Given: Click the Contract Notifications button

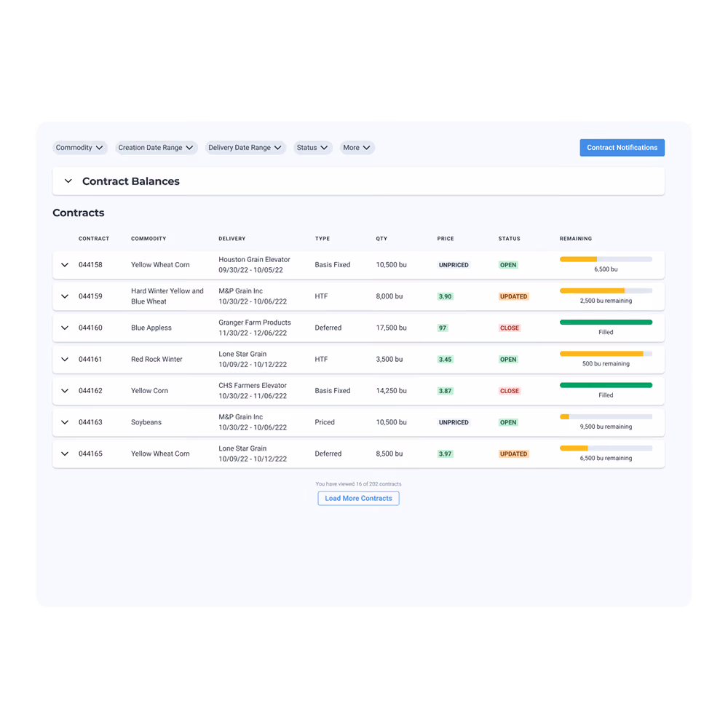Looking at the screenshot, I should (622, 148).
